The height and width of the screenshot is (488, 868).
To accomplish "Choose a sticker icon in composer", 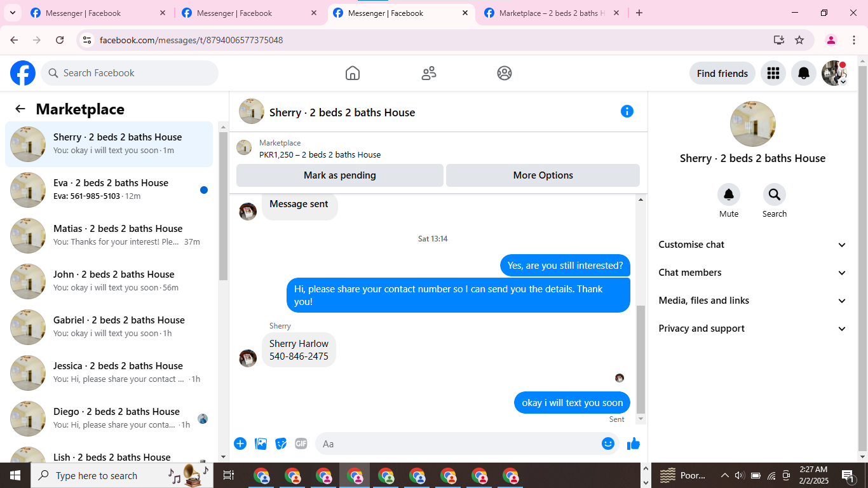I will pyautogui.click(x=281, y=444).
